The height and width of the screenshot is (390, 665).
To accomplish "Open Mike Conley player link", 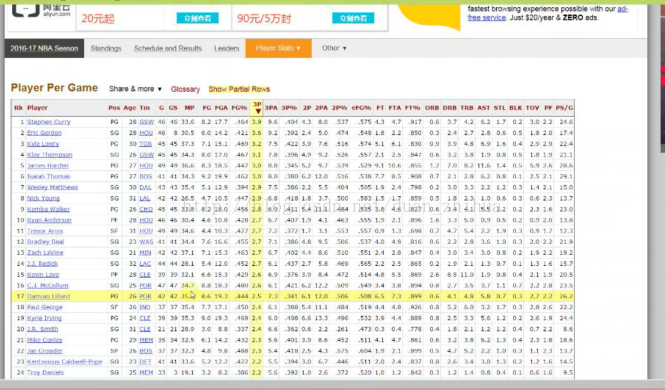I will tap(45, 340).
